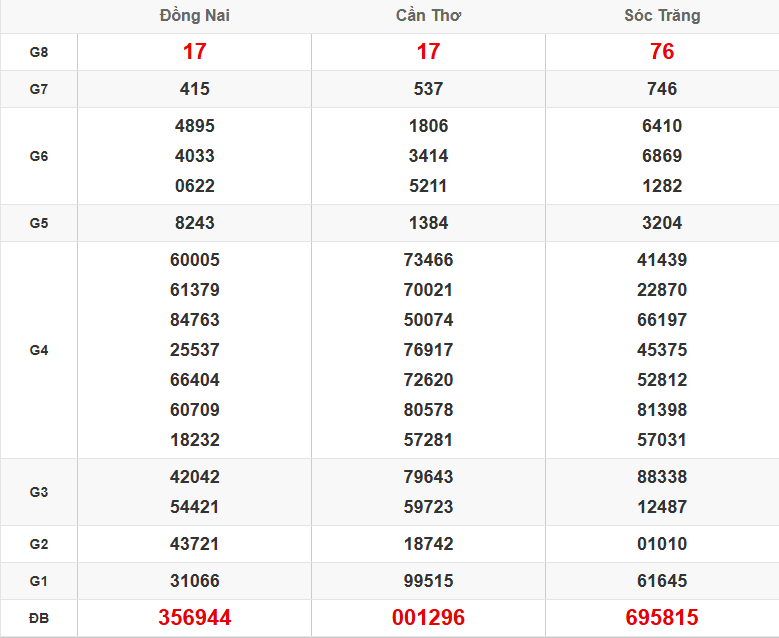The height and width of the screenshot is (638, 779).
Task: Select G4 number 57031
Action: pyautogui.click(x=662, y=440)
